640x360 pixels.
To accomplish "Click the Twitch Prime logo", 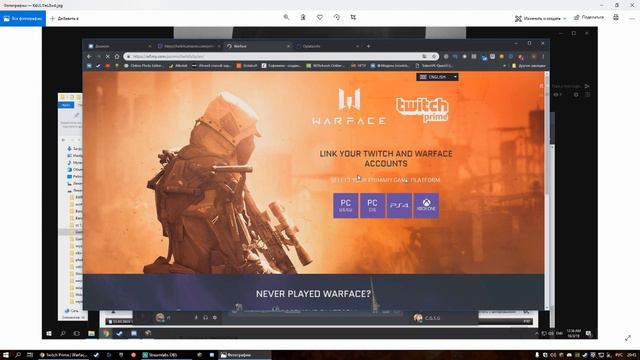I will (x=422, y=109).
